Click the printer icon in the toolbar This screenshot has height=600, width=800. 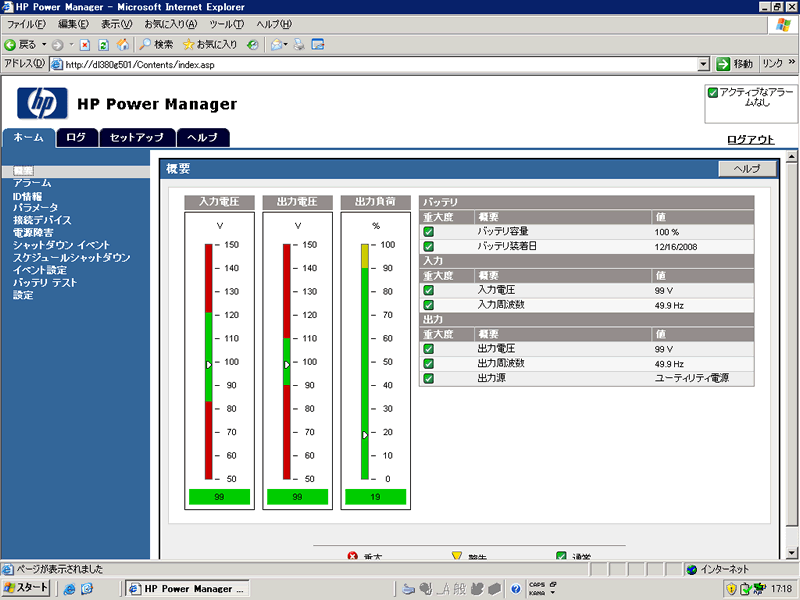coord(299,44)
